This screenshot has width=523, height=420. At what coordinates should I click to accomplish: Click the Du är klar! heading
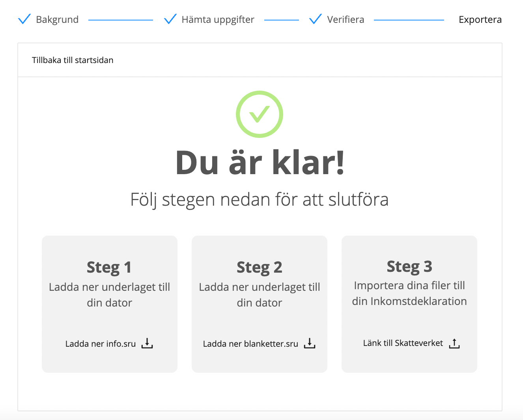pyautogui.click(x=260, y=163)
